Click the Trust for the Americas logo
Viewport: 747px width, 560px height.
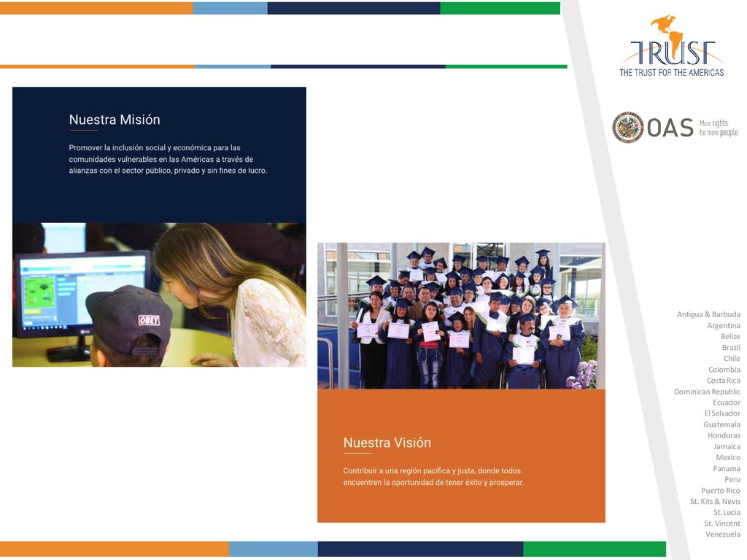671,46
